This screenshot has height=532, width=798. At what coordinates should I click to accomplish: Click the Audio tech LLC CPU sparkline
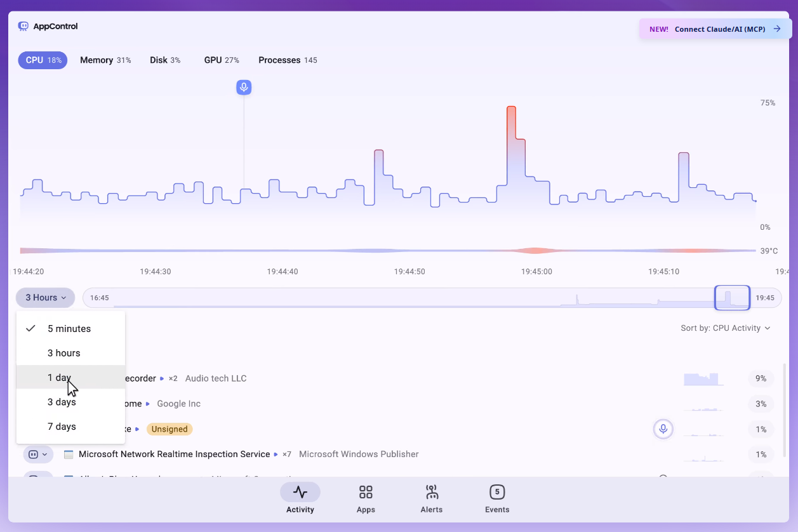coord(703,378)
